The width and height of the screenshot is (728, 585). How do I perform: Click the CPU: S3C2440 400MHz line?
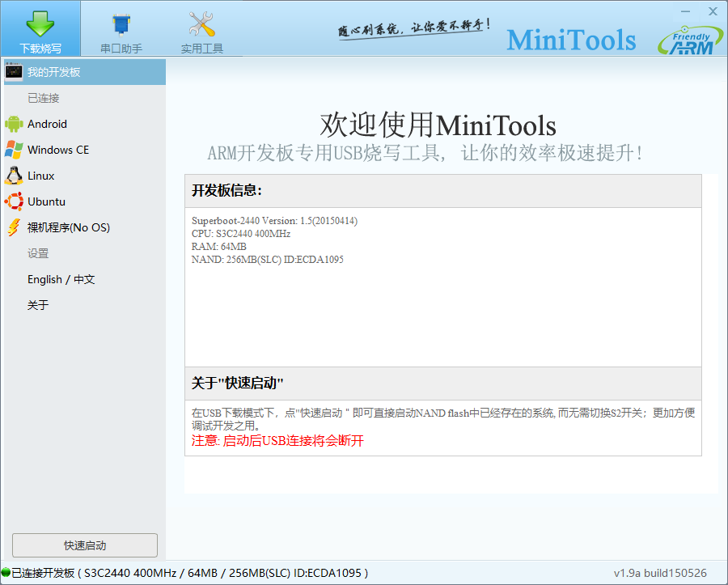(241, 234)
